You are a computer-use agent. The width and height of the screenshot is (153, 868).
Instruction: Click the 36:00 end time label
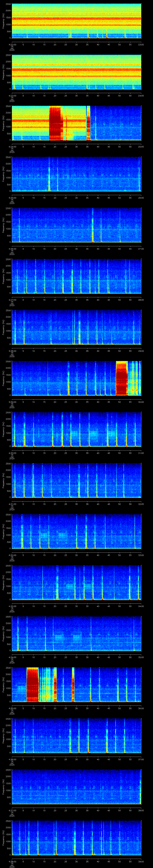pyautogui.click(x=141, y=708)
